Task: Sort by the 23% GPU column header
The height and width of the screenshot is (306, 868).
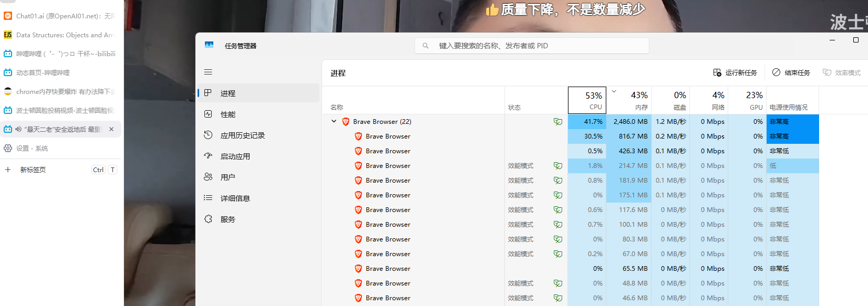Action: pos(747,100)
